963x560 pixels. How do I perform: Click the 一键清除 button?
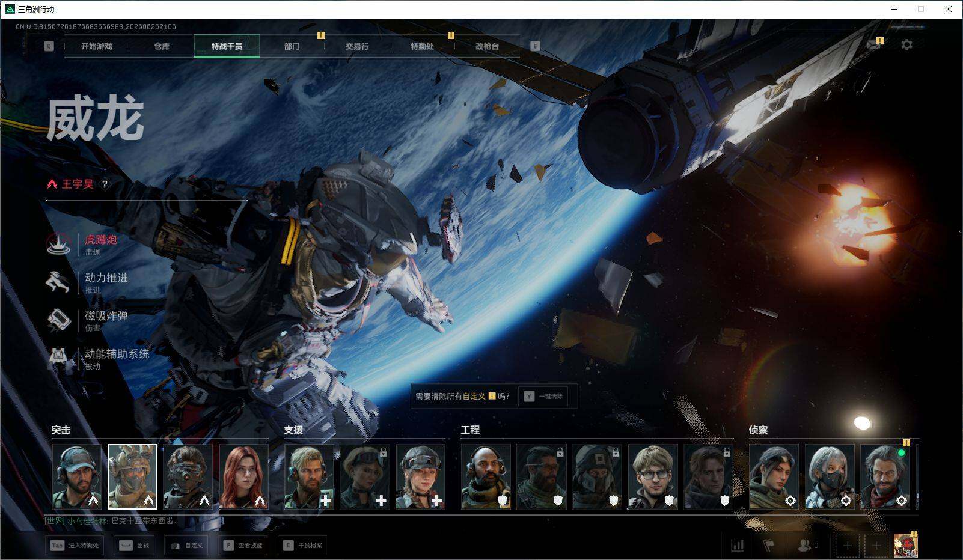point(543,396)
